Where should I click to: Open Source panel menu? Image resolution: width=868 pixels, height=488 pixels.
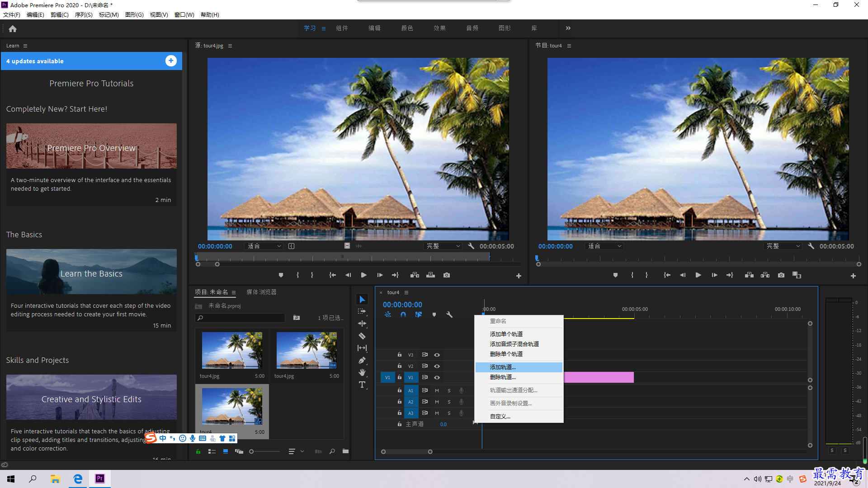pyautogui.click(x=230, y=46)
